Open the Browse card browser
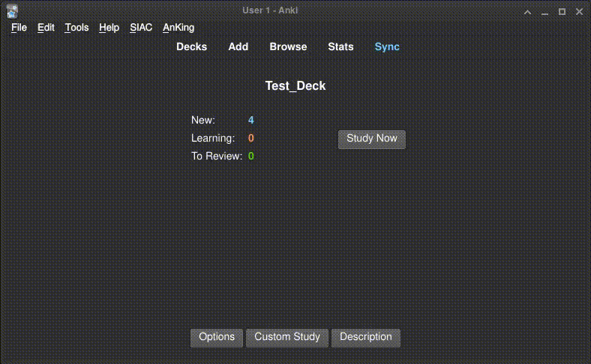This screenshot has height=364, width=591. pyautogui.click(x=288, y=46)
